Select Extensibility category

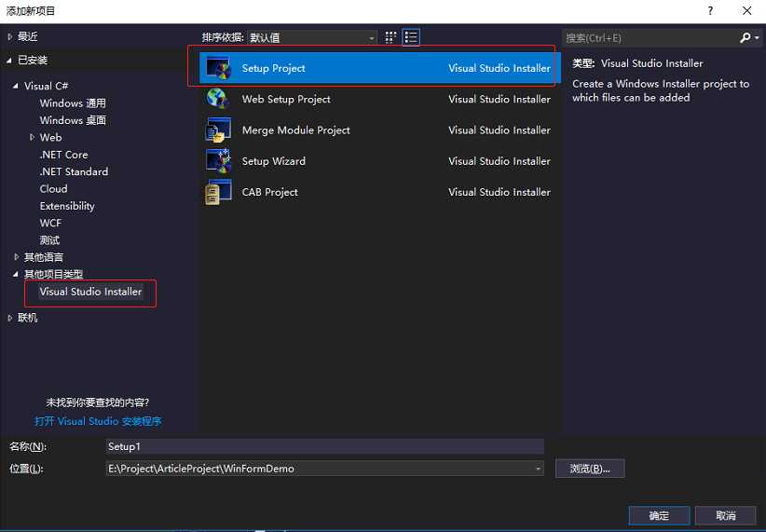(67, 206)
